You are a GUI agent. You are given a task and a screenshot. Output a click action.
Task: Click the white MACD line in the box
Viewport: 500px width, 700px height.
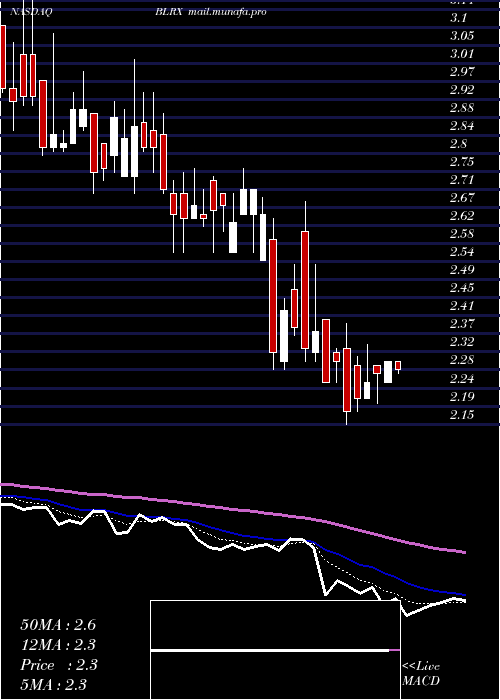[270, 650]
